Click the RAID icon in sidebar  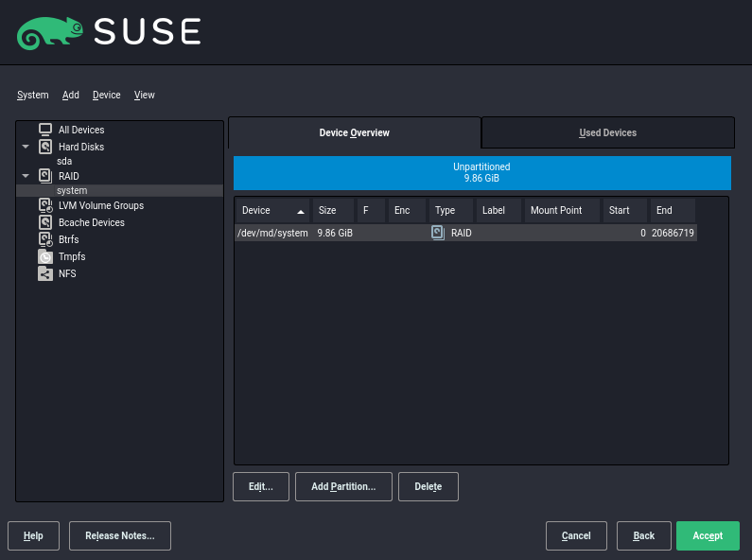tap(44, 175)
